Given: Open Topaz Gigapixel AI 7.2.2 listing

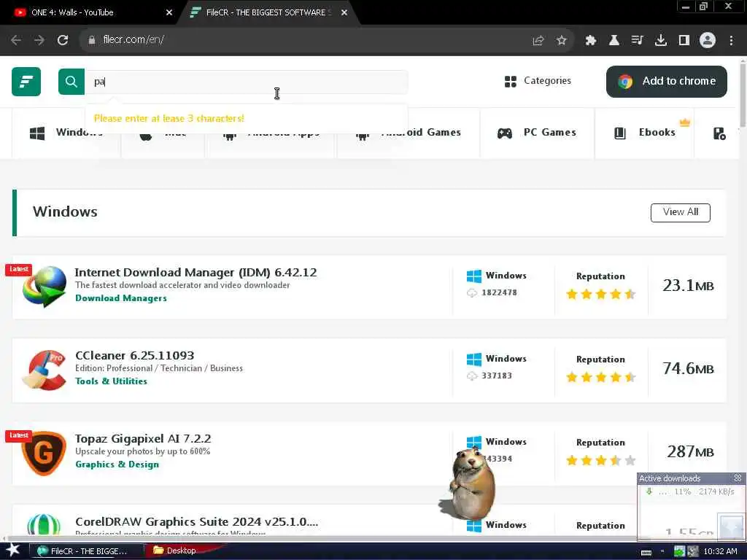Looking at the screenshot, I should click(143, 438).
